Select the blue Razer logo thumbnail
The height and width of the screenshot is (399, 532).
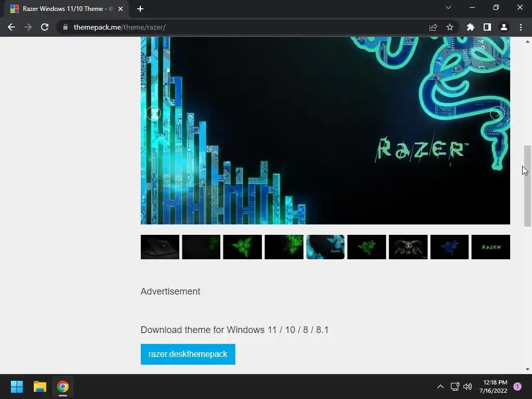[449, 247]
